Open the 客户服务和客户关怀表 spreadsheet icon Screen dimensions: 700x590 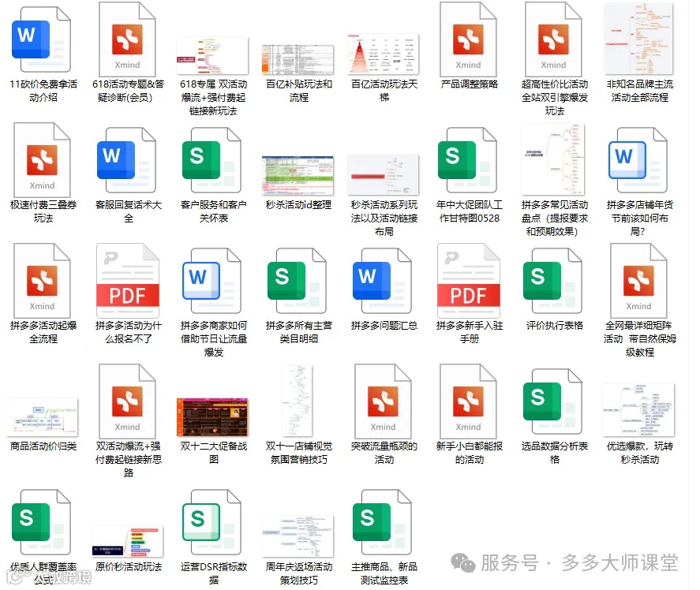click(212, 160)
